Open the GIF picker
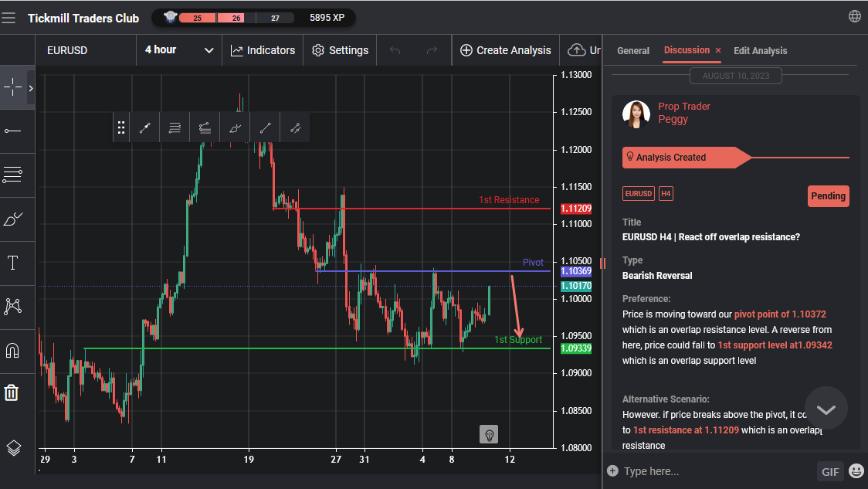The image size is (868, 489). pos(830,471)
